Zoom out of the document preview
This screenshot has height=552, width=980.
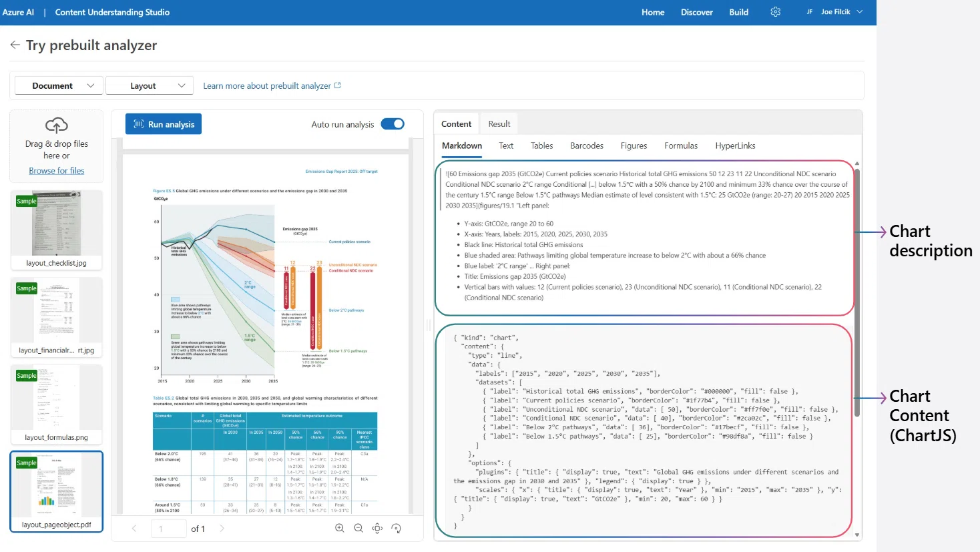coord(358,528)
